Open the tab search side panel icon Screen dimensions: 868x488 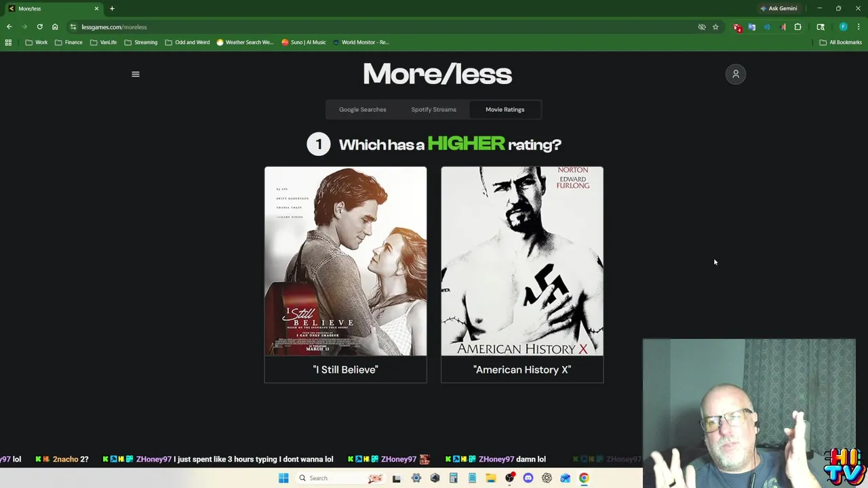[x=821, y=27]
